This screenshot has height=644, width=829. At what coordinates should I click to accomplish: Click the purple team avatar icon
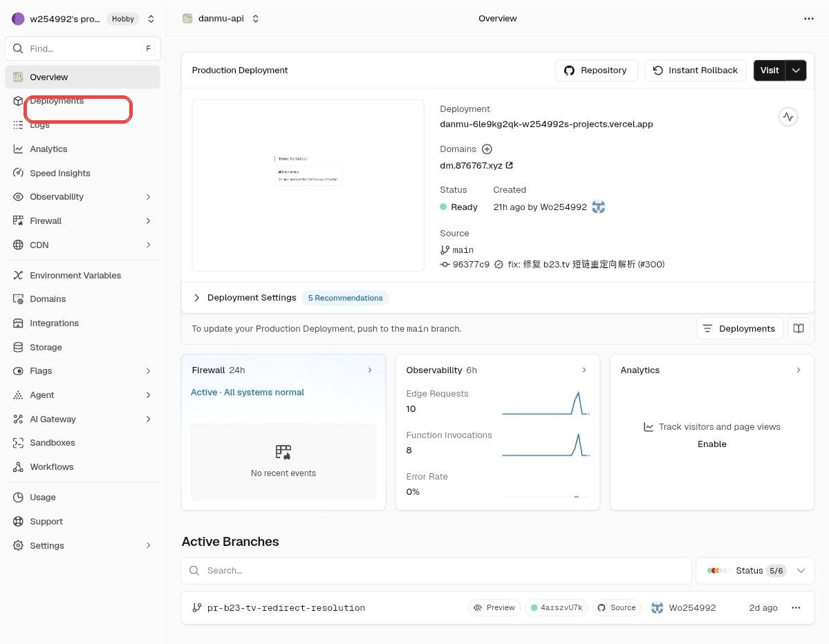click(18, 19)
